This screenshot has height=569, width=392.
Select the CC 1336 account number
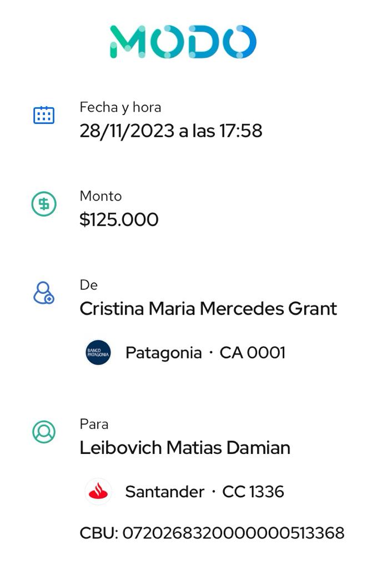(253, 492)
